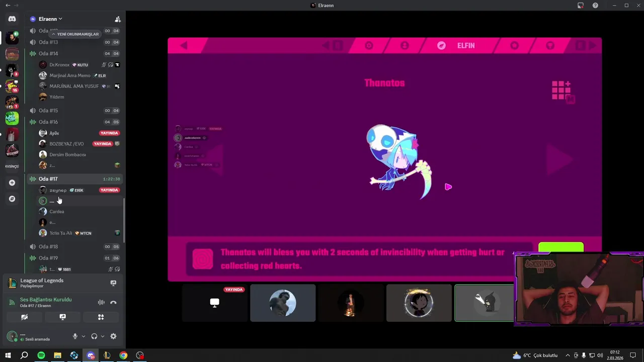Open the streaming participant tile marked YAYINDA
Image resolution: width=644 pixels, height=362 pixels.
point(215,303)
